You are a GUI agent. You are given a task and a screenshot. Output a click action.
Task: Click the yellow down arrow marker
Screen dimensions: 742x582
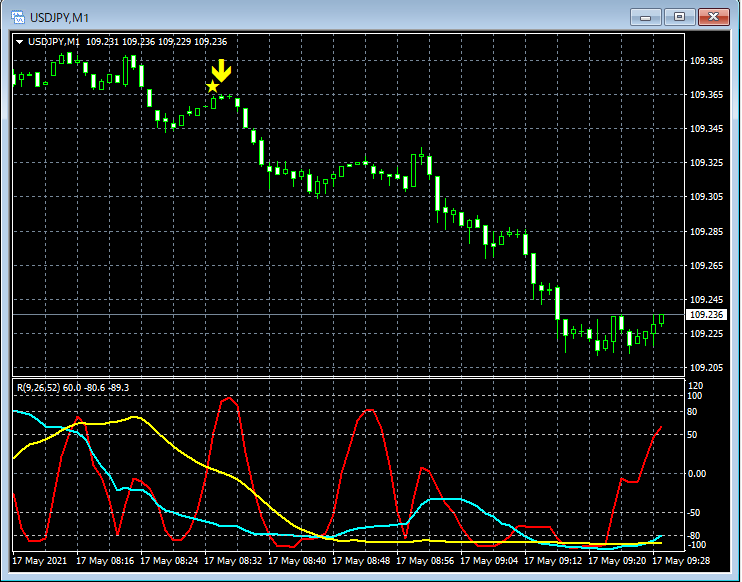[x=221, y=71]
